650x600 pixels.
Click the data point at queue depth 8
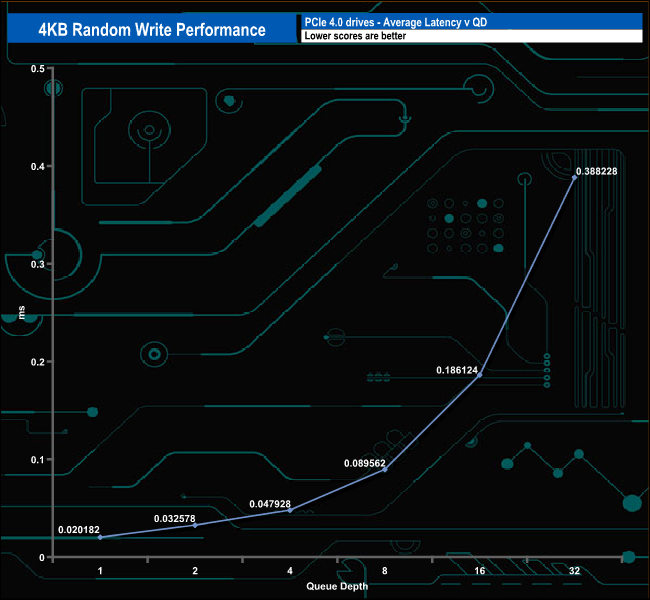385,469
